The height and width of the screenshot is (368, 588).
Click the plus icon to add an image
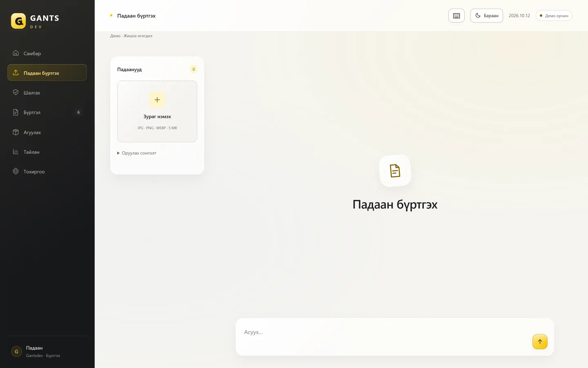click(x=157, y=100)
